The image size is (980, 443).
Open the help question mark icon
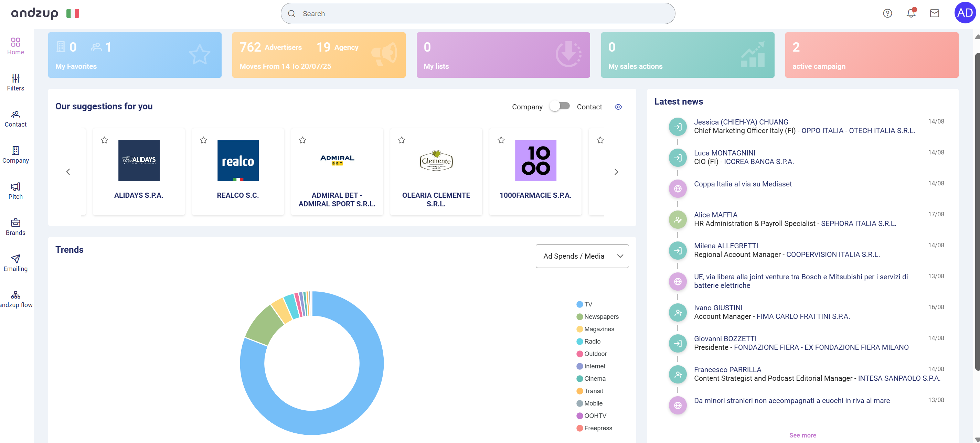(x=887, y=13)
